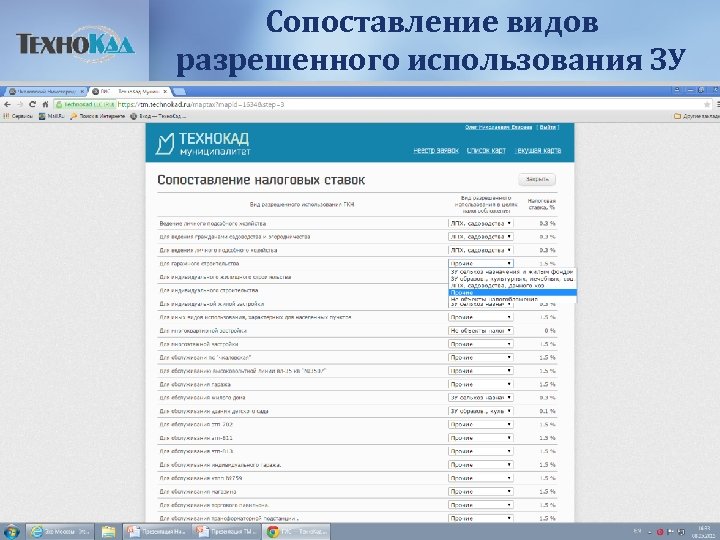
Task: Open dropdown for садоводства и огородничества row
Action: (480, 237)
